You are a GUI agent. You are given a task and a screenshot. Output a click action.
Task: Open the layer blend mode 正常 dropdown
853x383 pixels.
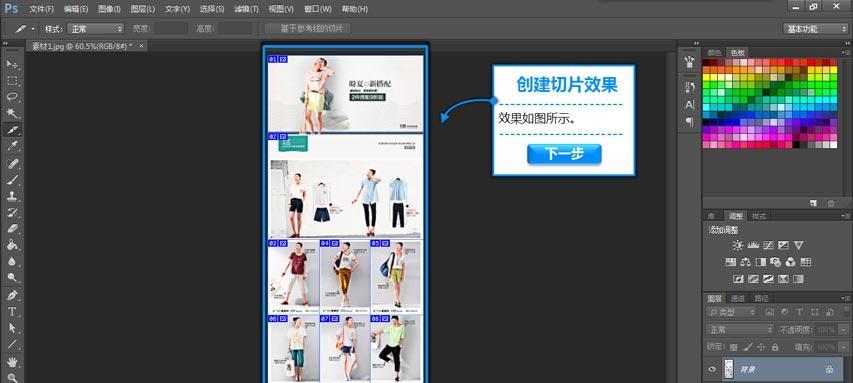[x=739, y=330]
